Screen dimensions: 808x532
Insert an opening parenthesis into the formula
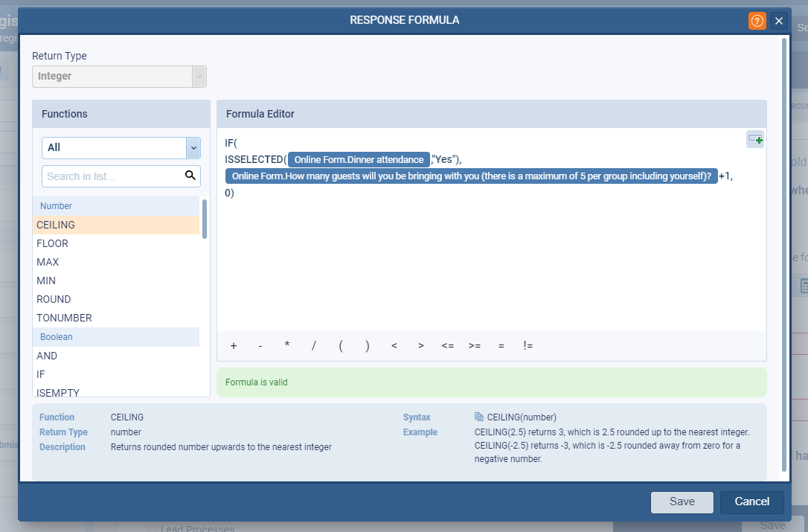coord(340,345)
